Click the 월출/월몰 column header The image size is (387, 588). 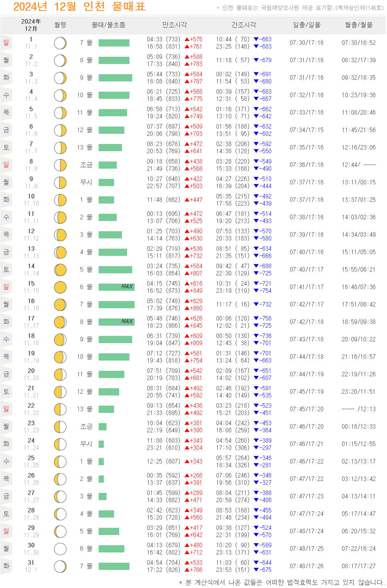tap(359, 25)
